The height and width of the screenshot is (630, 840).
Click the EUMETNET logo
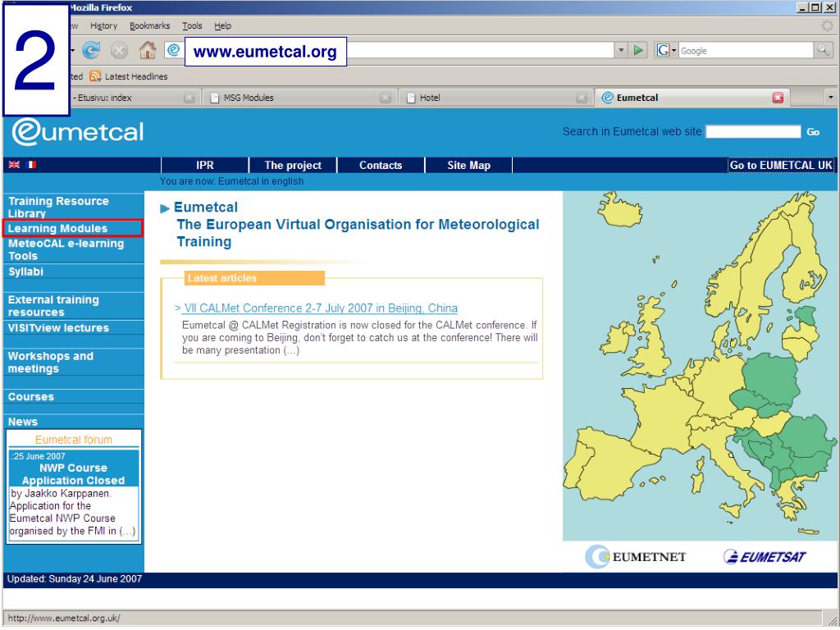coord(636,557)
